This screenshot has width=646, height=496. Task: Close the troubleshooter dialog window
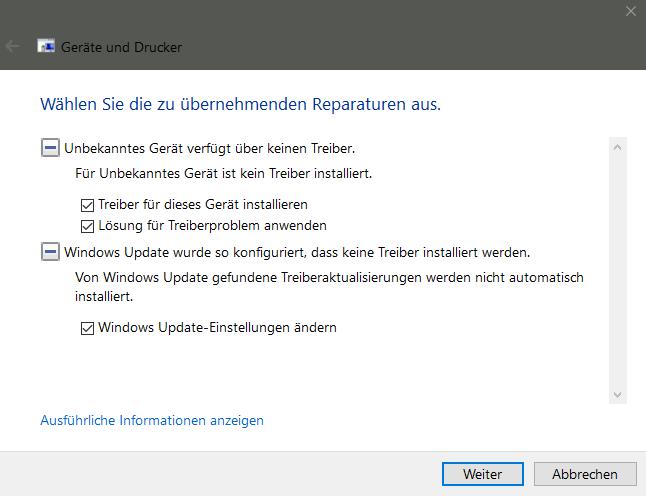(631, 11)
